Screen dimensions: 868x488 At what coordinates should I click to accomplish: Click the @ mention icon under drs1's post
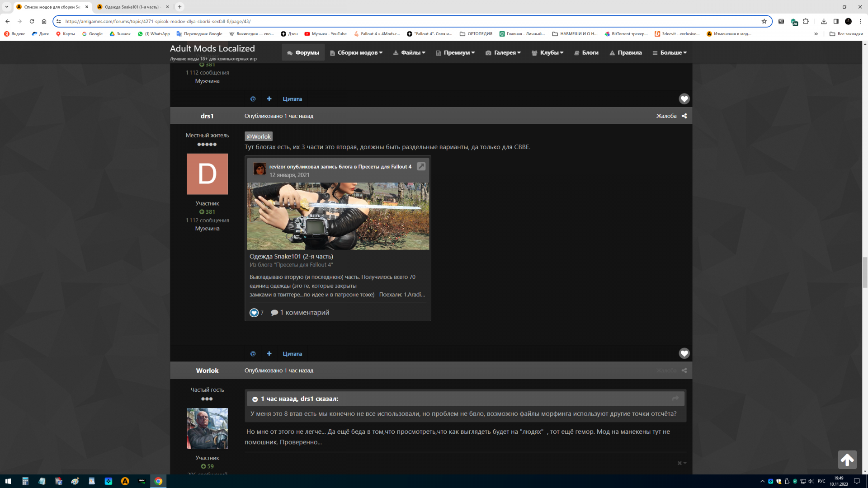[x=253, y=354]
